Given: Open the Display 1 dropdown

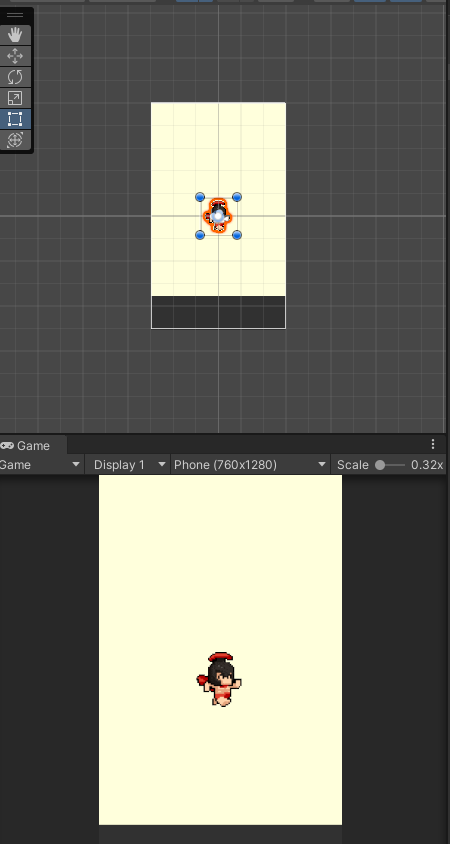Looking at the screenshot, I should point(128,465).
